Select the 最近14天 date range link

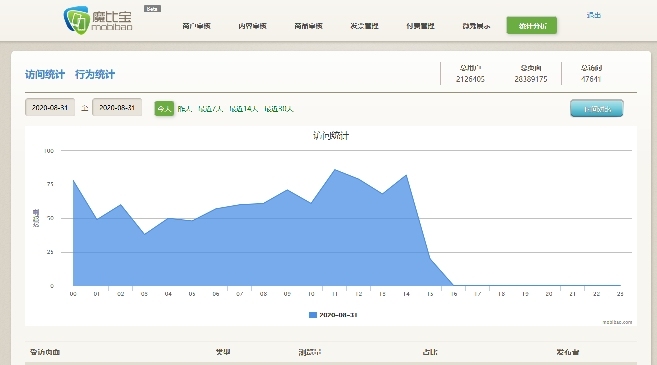[244, 109]
